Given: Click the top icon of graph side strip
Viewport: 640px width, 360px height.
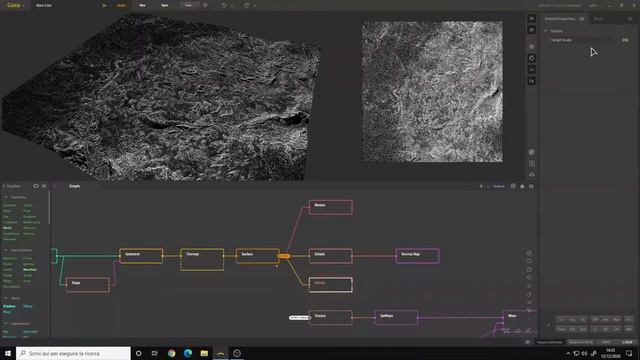Looking at the screenshot, I should click(529, 253).
